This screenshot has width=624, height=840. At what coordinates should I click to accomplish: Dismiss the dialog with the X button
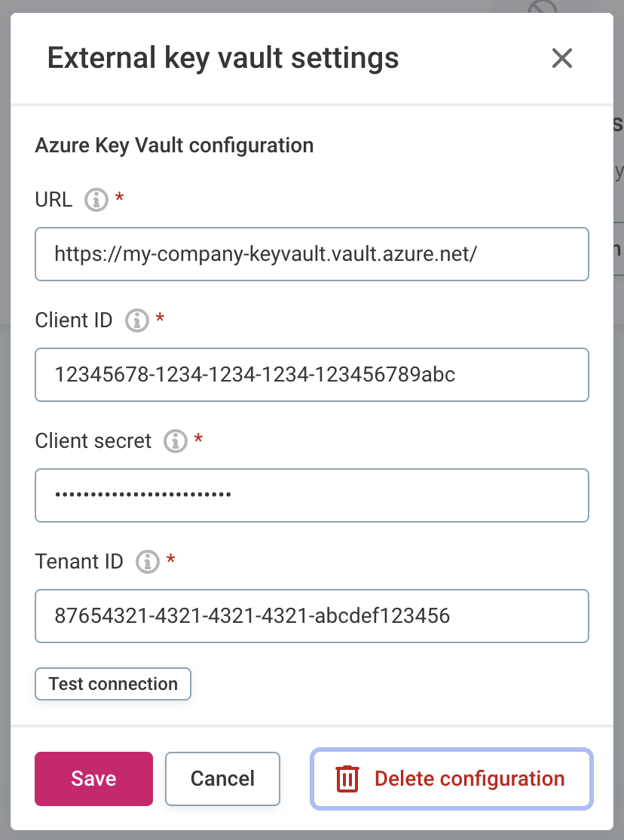click(561, 58)
